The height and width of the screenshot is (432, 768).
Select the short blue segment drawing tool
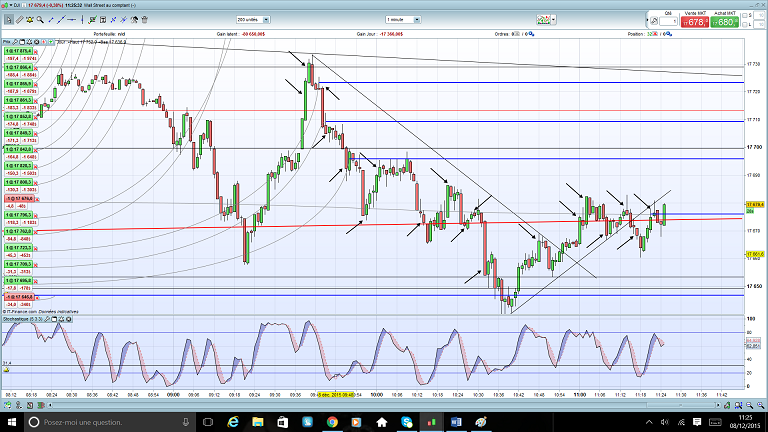[x=51, y=20]
